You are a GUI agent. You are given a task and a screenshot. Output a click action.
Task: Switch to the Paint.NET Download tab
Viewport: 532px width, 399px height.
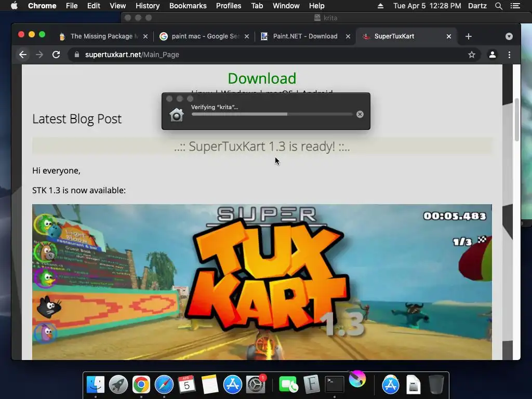[x=305, y=36]
